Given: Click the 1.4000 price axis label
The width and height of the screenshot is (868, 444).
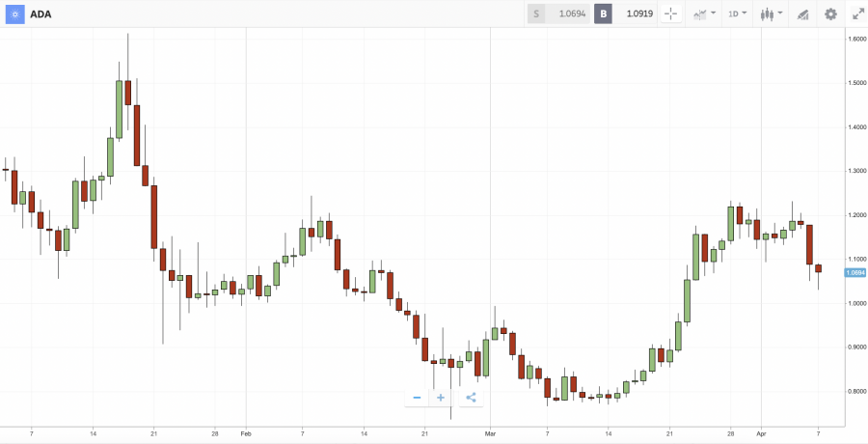Looking at the screenshot, I should coord(857,127).
